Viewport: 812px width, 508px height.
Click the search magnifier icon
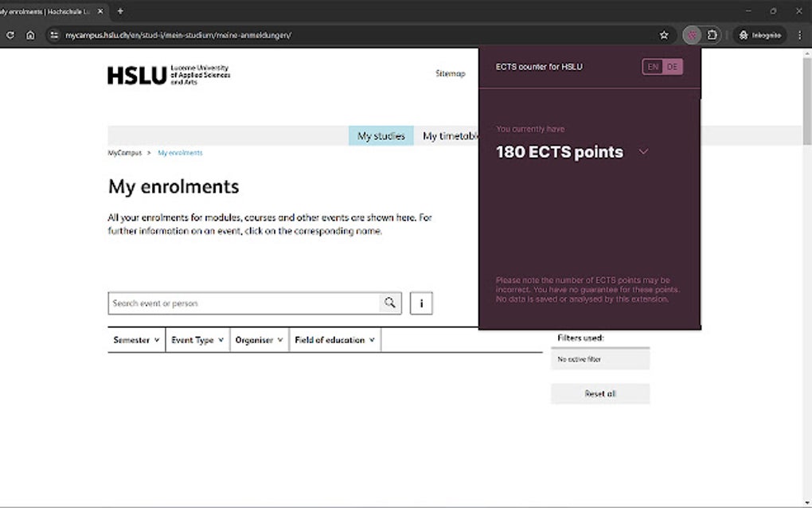389,303
